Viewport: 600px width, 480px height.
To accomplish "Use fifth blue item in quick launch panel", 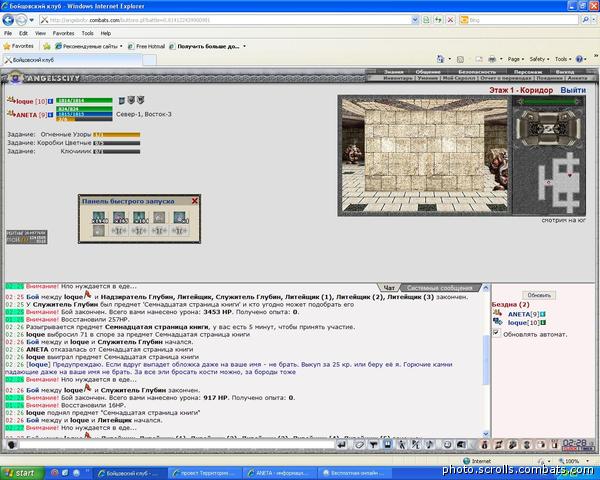I will tap(179, 217).
